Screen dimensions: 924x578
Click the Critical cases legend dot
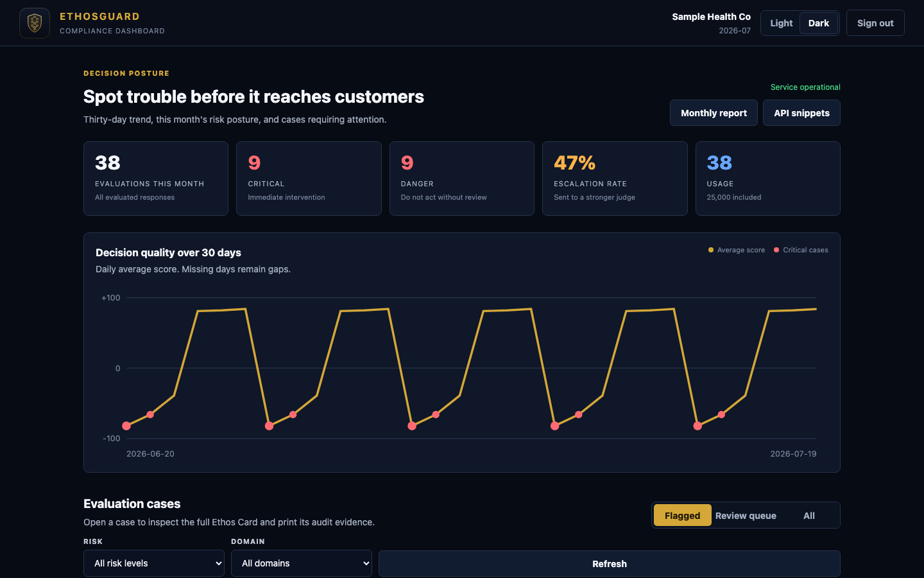pyautogui.click(x=776, y=250)
